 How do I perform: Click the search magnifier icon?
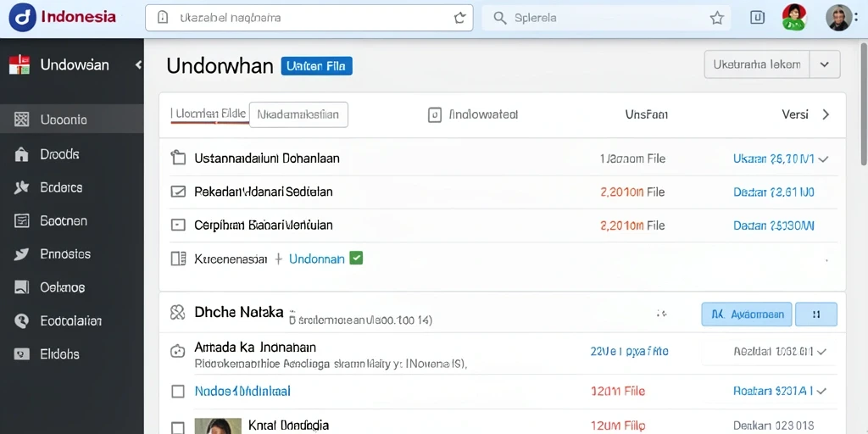(500, 19)
